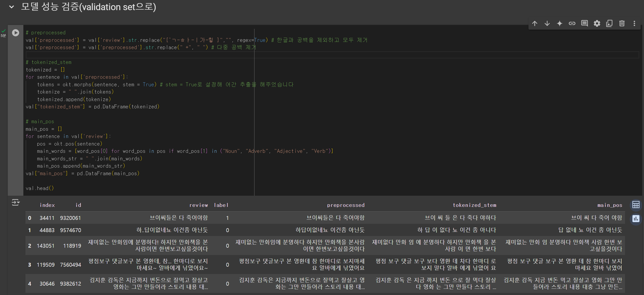Screen dimensions: 644x295
Task: Mirror cell in tab icon
Action: pyautogui.click(x=609, y=23)
